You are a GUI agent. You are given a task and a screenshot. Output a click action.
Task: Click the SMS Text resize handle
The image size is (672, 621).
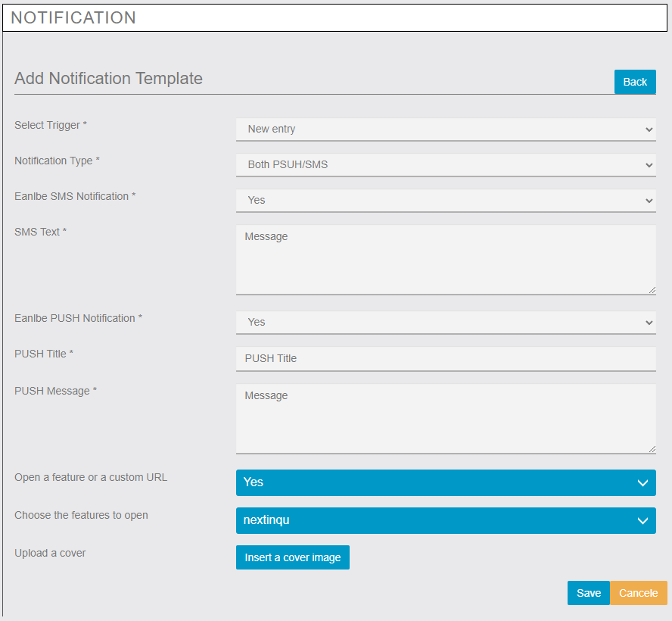(652, 290)
